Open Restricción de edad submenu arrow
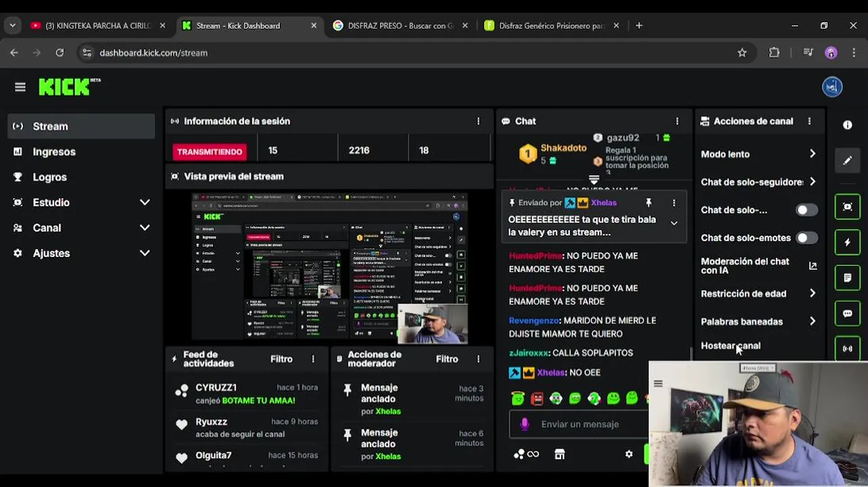The image size is (868, 487). click(813, 294)
